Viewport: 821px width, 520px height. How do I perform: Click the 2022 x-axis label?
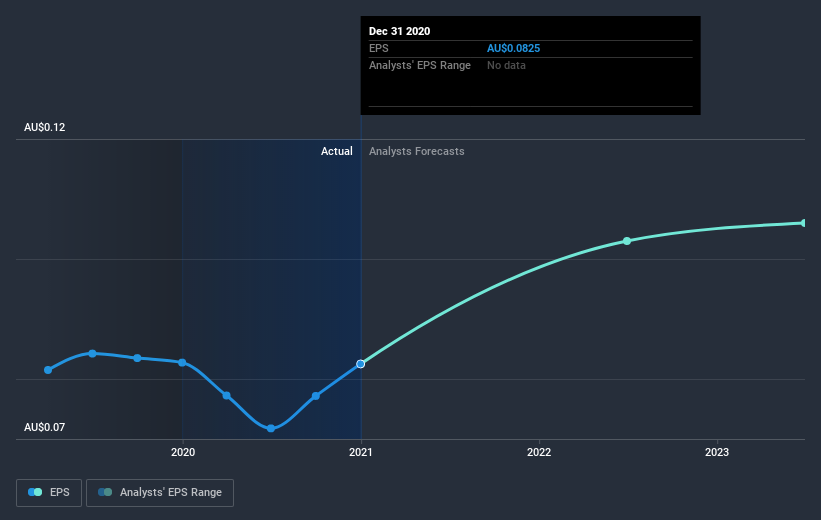(539, 452)
